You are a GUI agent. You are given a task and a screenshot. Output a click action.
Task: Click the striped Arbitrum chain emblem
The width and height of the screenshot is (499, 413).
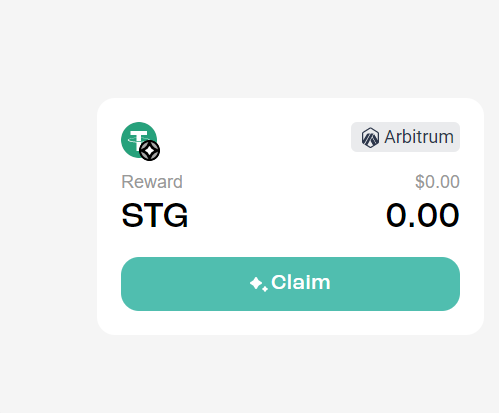(370, 137)
